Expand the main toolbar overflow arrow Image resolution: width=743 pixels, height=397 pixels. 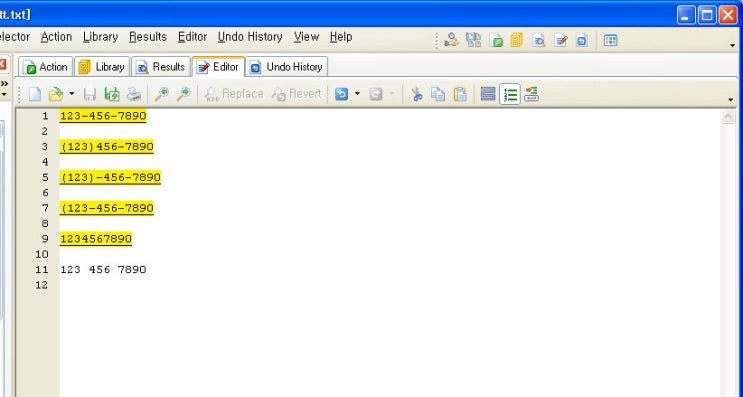click(x=732, y=45)
